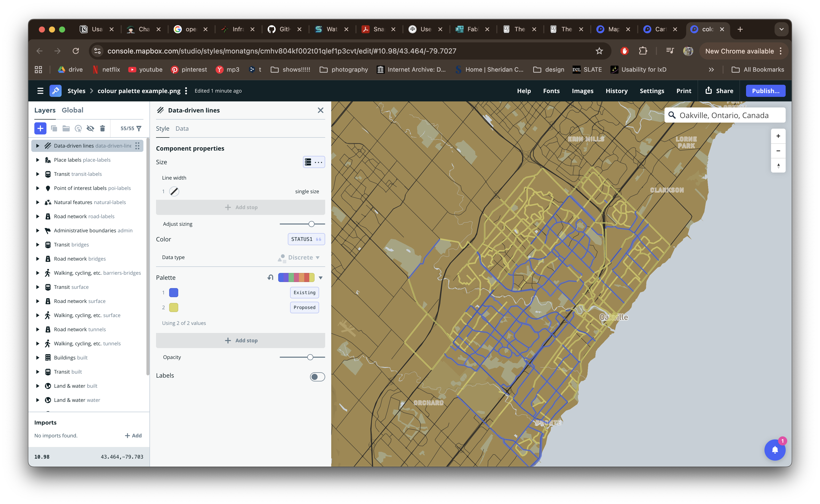Click the Proposed value button
Screen dimensions: 820x504
click(304, 307)
